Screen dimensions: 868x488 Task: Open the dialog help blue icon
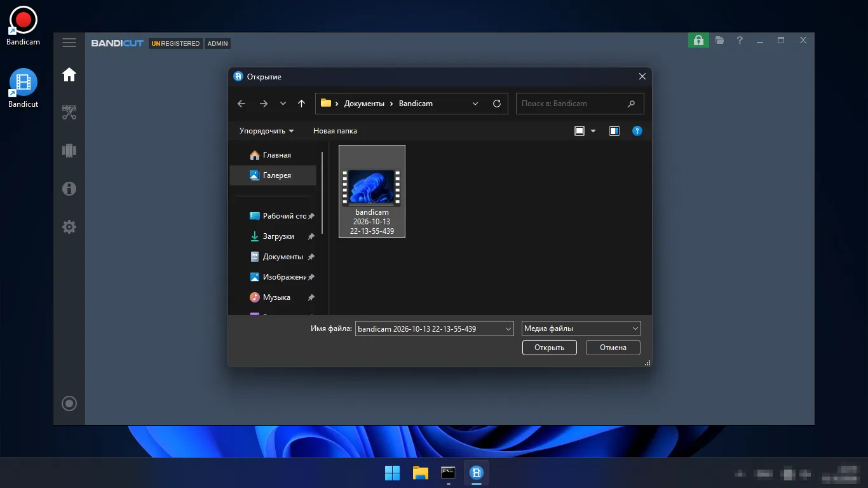pyautogui.click(x=637, y=131)
